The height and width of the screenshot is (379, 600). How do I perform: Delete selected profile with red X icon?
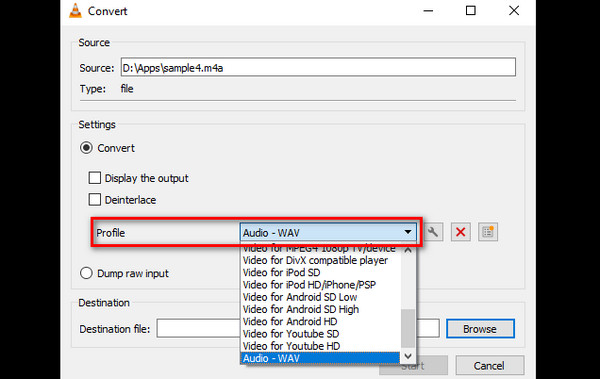pyautogui.click(x=461, y=232)
